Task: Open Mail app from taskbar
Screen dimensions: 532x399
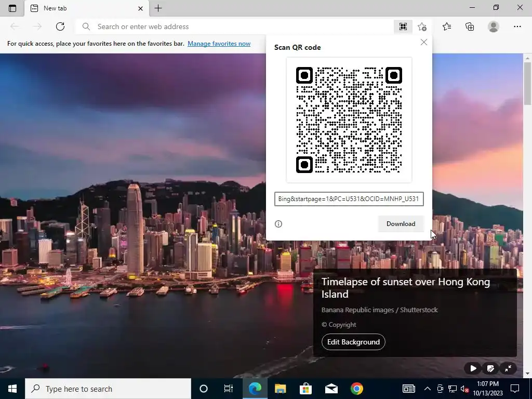Action: pyautogui.click(x=331, y=389)
